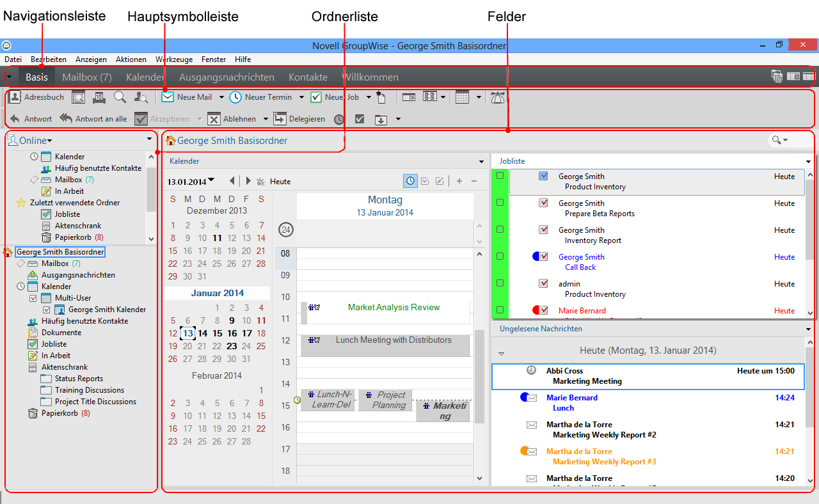The image size is (819, 504).
Task: Click the checkmark icon in second toolbar row
Action: 360,119
